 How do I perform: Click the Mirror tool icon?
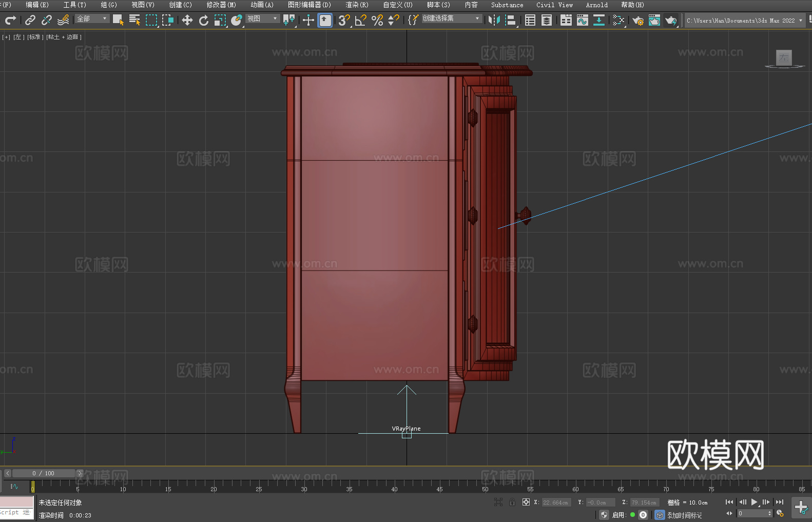point(494,20)
